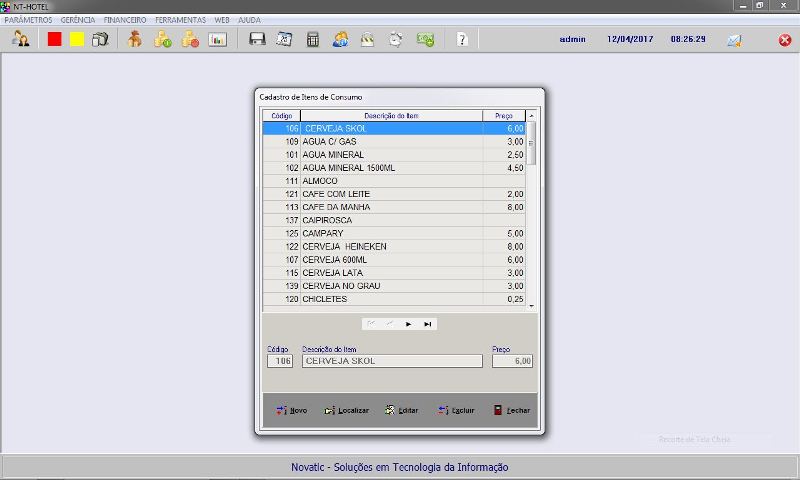Jump to last record with navigator

[x=428, y=324]
